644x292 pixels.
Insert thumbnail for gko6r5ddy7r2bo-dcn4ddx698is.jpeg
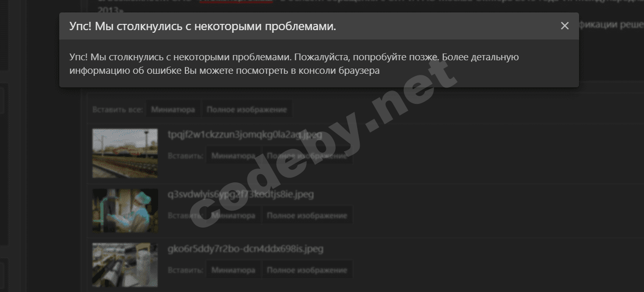click(x=233, y=270)
